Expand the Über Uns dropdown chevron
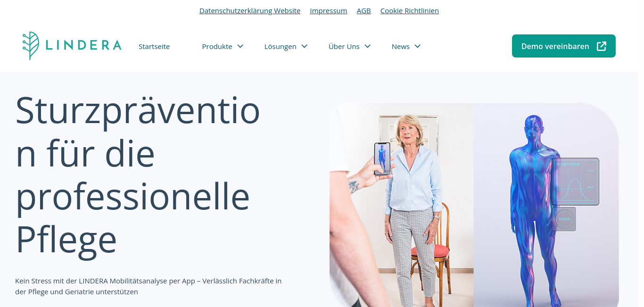Image resolution: width=644 pixels, height=307 pixels. (368, 46)
